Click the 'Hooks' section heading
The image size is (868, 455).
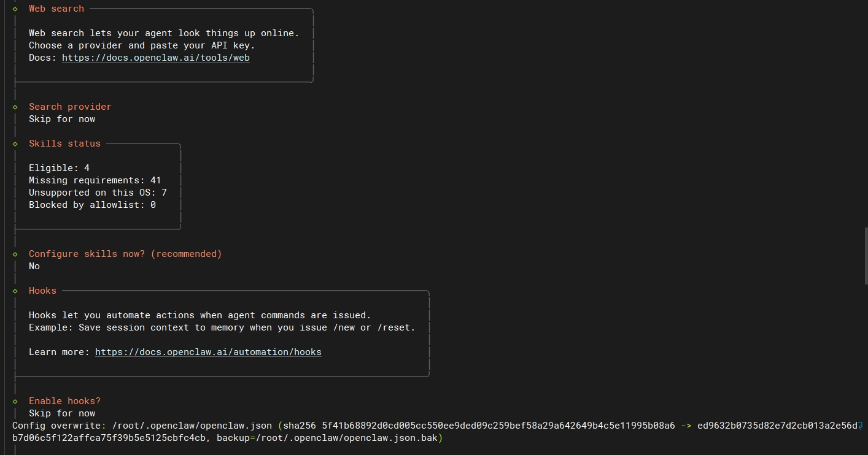click(x=42, y=291)
